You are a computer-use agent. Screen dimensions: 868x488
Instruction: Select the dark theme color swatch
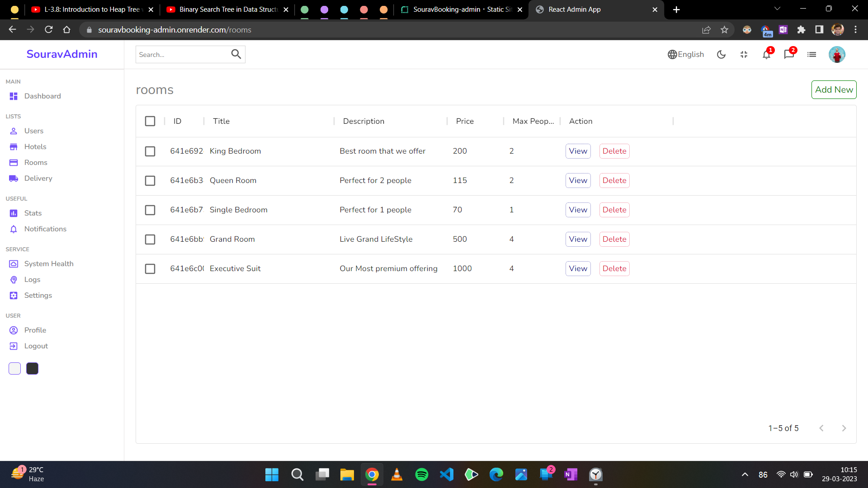pos(32,369)
